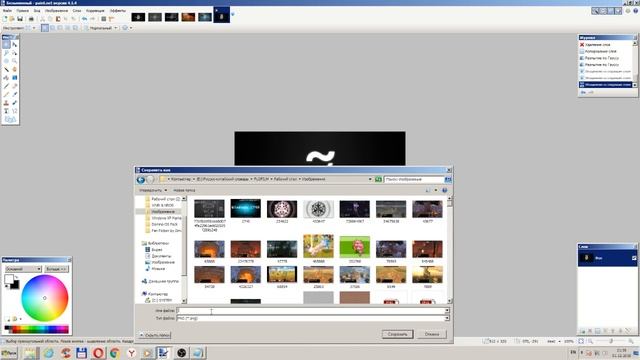Click the black secondary color swatch
Image resolution: width=640 pixels, height=360 pixels.
pos(16,285)
